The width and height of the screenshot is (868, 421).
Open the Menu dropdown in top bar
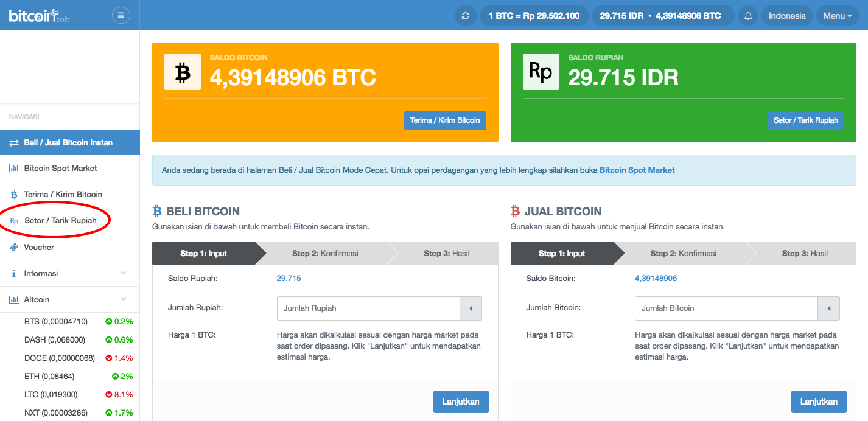pyautogui.click(x=838, y=16)
